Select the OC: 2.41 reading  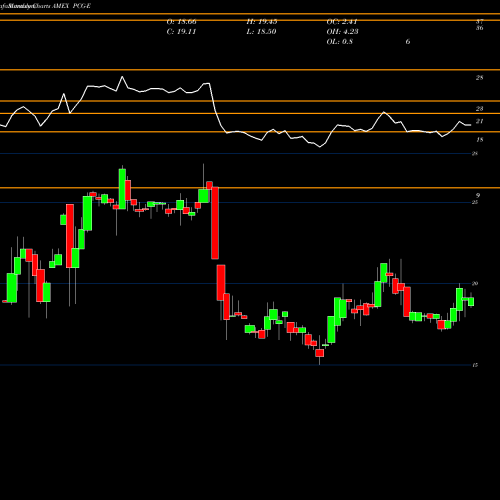click(x=342, y=22)
